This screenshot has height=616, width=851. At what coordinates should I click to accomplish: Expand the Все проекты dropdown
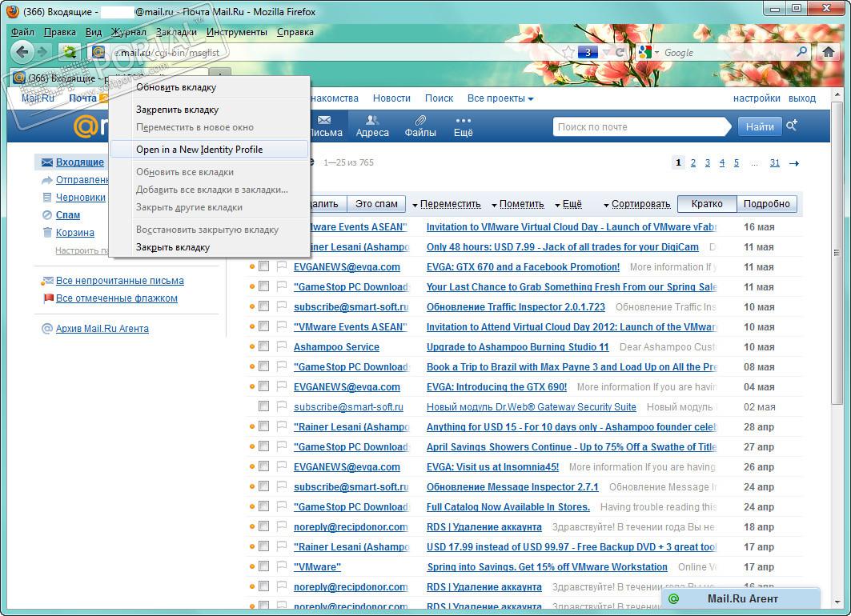click(x=500, y=98)
